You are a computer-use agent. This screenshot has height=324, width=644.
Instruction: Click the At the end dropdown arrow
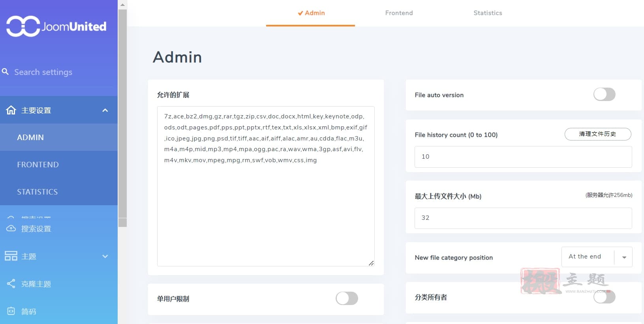click(624, 257)
